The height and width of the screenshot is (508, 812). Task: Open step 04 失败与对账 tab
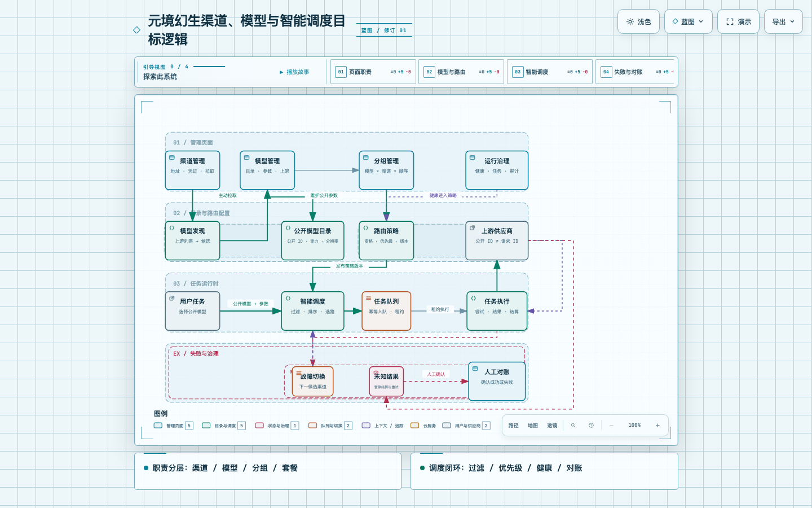click(x=635, y=72)
